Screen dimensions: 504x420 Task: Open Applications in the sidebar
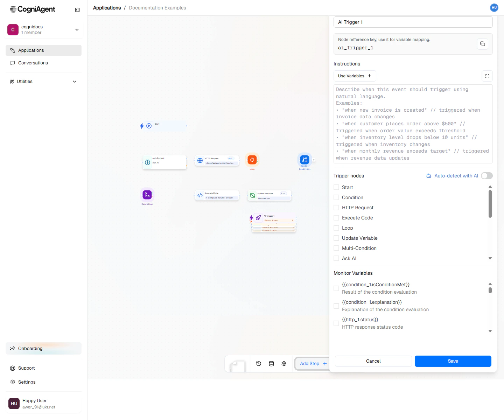[43, 50]
